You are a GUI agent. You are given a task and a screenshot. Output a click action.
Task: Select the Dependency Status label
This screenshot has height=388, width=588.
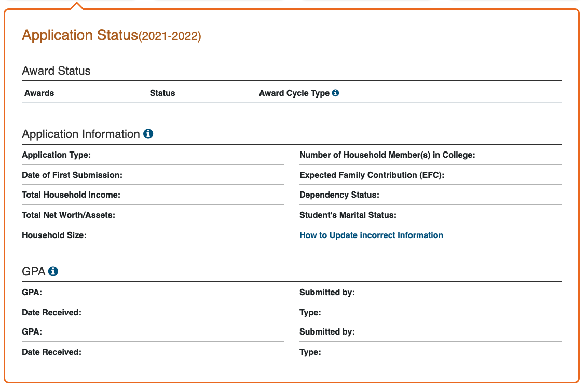[339, 195]
